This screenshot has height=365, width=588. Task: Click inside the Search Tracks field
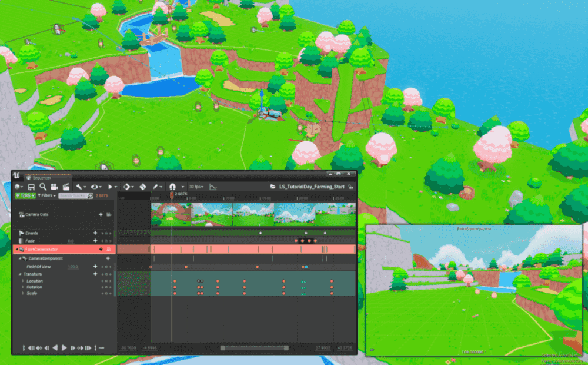pos(73,195)
